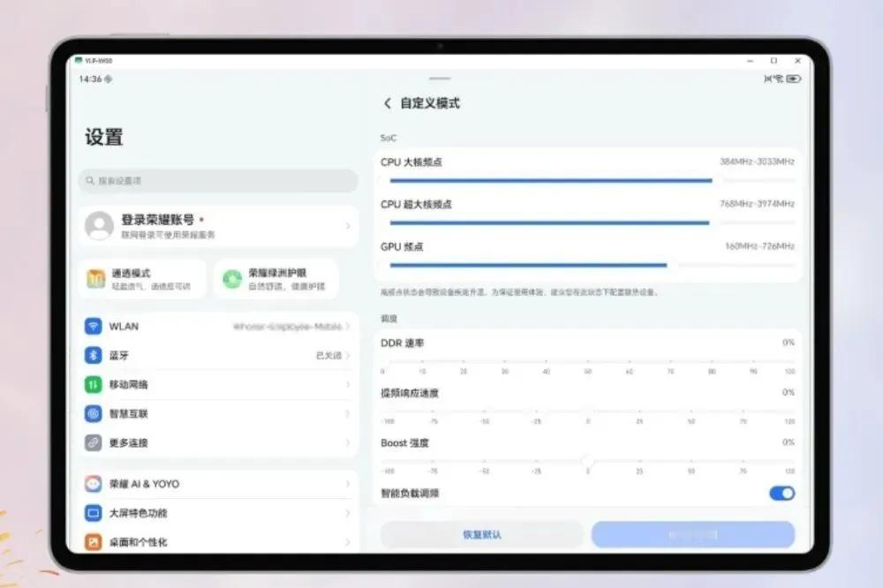883x588 pixels.
Task: Click the 荣耀 AI & YOYO icon
Action: tap(93, 484)
